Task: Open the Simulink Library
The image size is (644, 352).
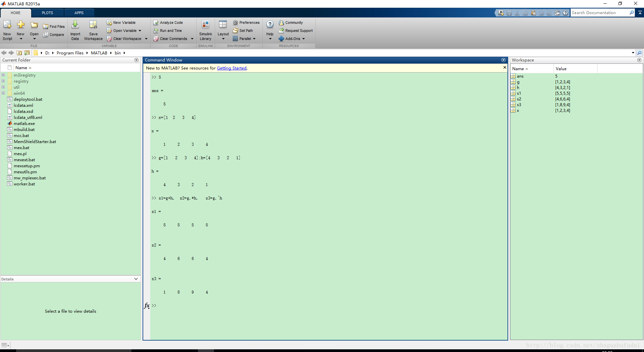Action: point(206,30)
